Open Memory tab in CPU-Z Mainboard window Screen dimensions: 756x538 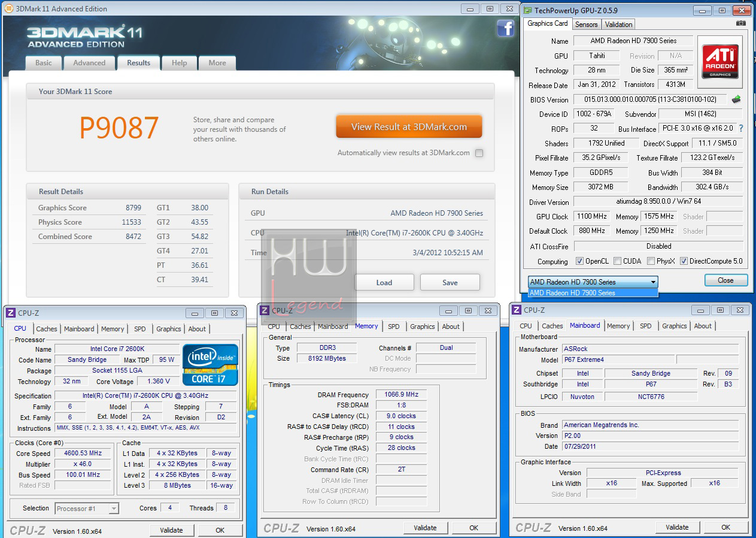[x=618, y=326]
